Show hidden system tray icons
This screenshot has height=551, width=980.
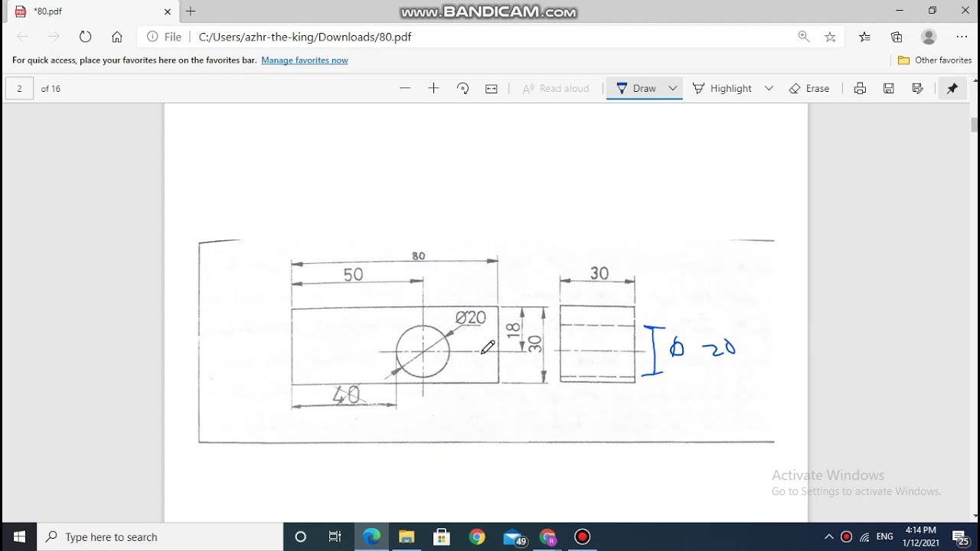[x=828, y=536]
